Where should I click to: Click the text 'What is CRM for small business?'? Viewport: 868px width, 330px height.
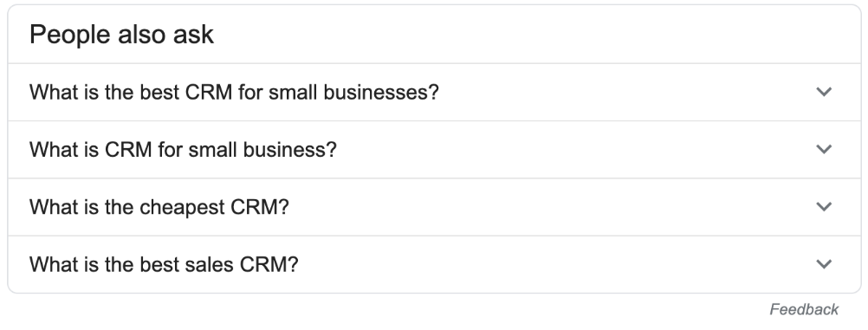pos(183,150)
